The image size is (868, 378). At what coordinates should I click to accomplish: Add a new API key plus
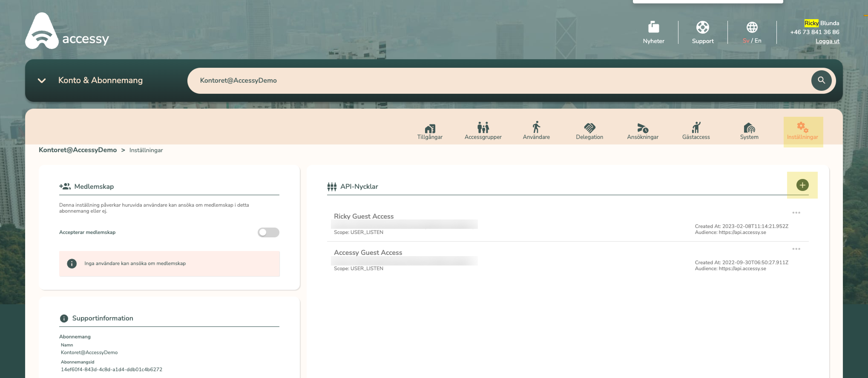tap(802, 185)
